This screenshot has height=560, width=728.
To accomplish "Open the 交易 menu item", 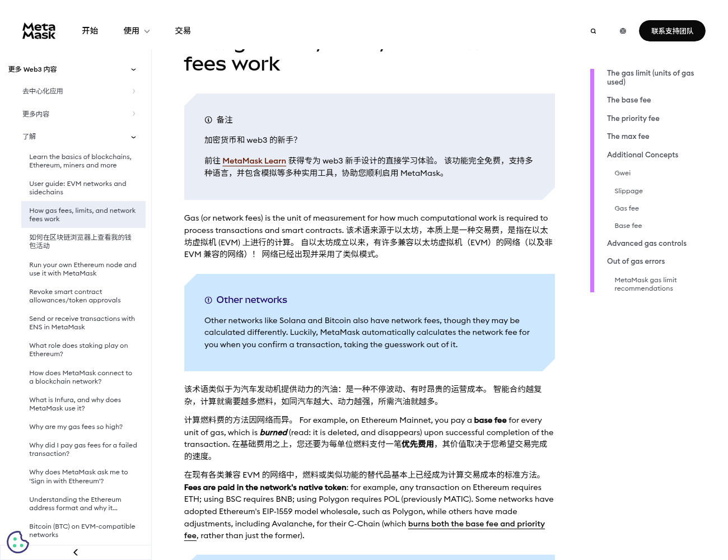I will click(x=183, y=31).
